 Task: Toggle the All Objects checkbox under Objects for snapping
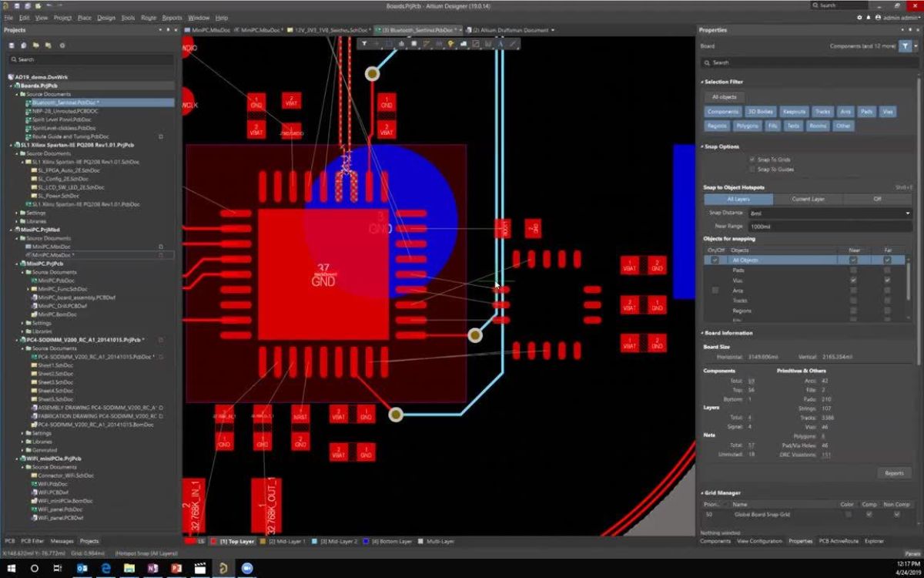coord(715,260)
